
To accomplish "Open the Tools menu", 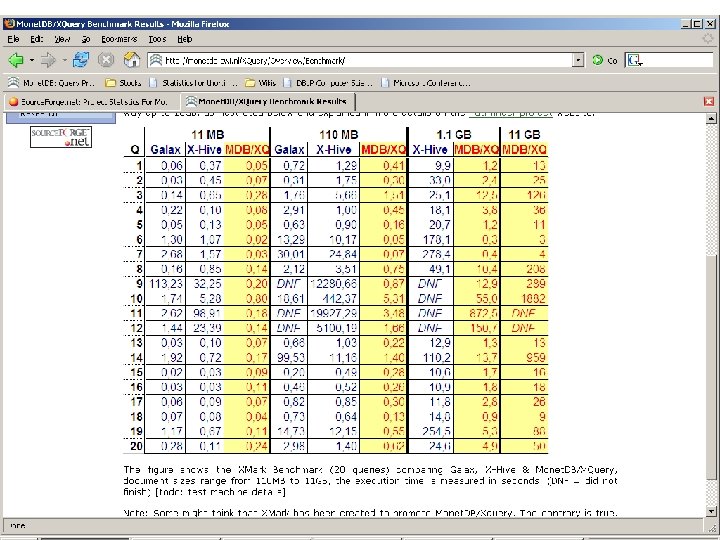I will tap(157, 39).
